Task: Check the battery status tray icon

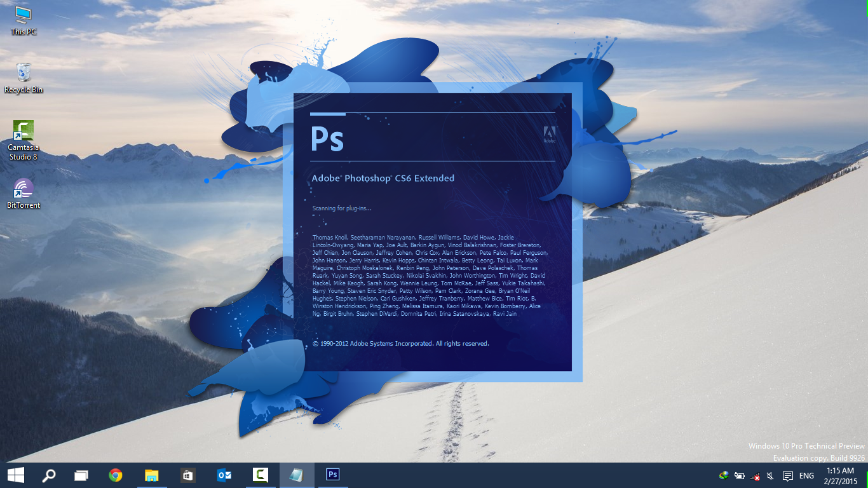Action: click(x=740, y=475)
